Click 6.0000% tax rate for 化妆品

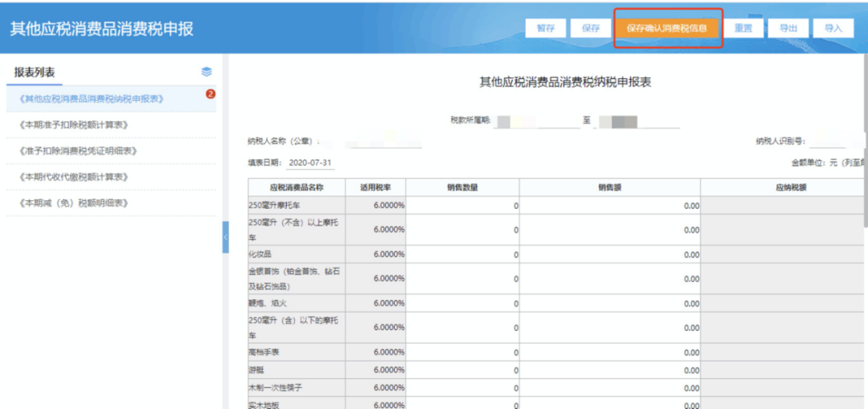click(x=376, y=255)
